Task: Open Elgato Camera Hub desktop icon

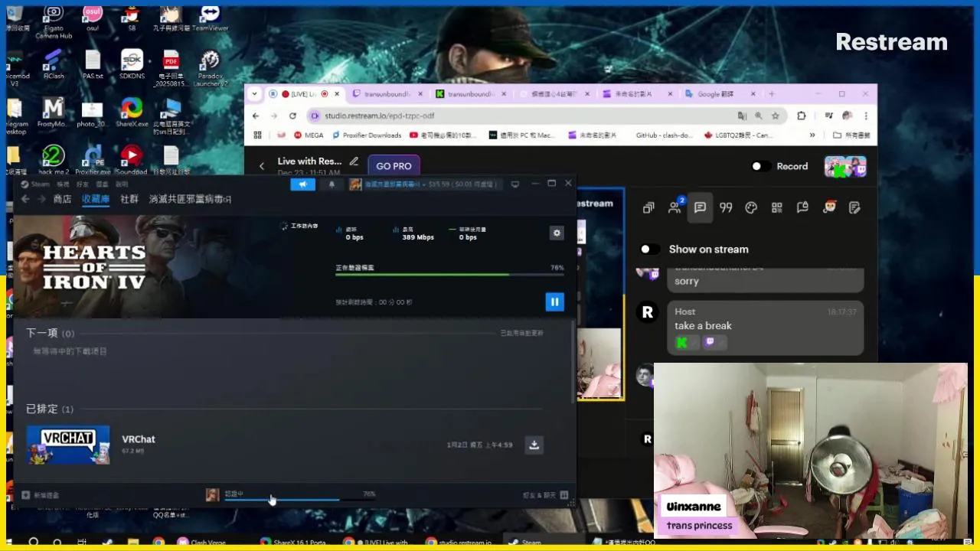Action: 54,23
